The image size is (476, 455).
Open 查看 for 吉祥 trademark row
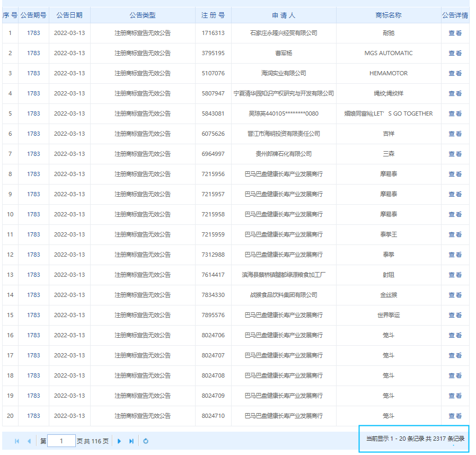(x=455, y=134)
